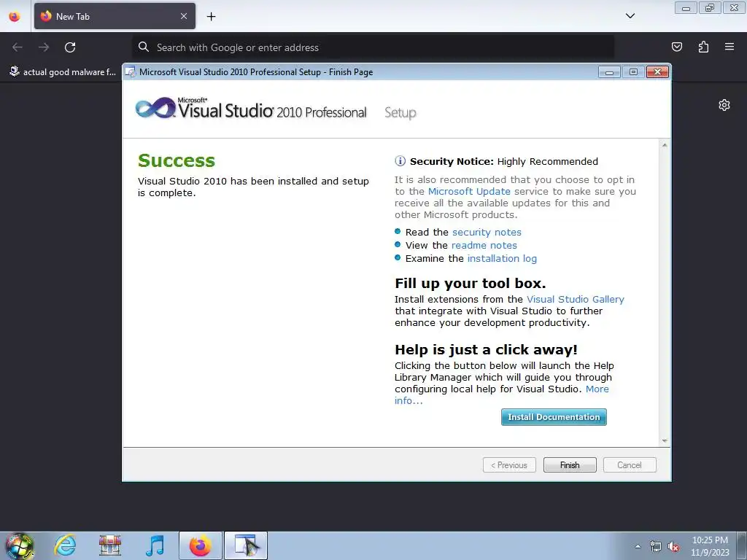Viewport: 747px width, 560px height.
Task: Open the installation log link
Action: (502, 259)
